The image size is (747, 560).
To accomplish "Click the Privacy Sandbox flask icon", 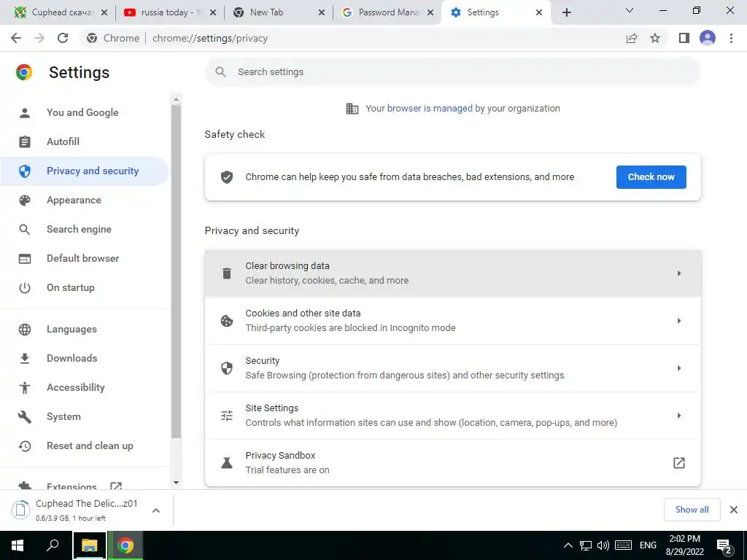I will click(227, 463).
